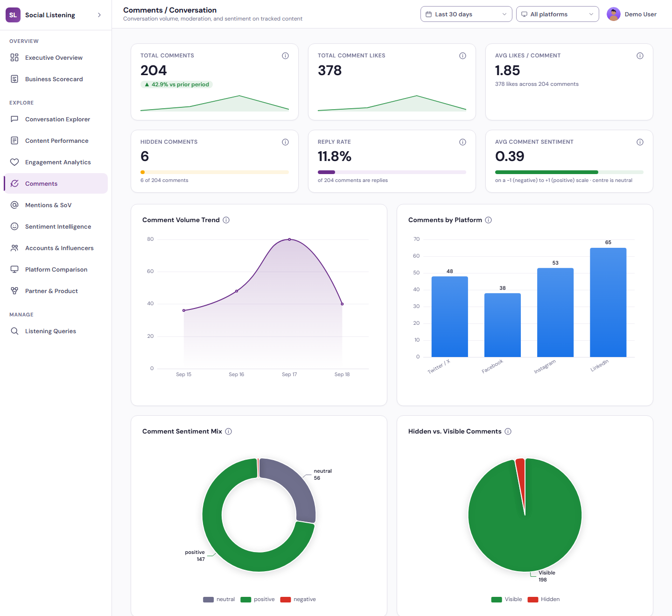672x616 pixels.
Task: Expand the Social Listening workspace chevron
Action: point(99,15)
